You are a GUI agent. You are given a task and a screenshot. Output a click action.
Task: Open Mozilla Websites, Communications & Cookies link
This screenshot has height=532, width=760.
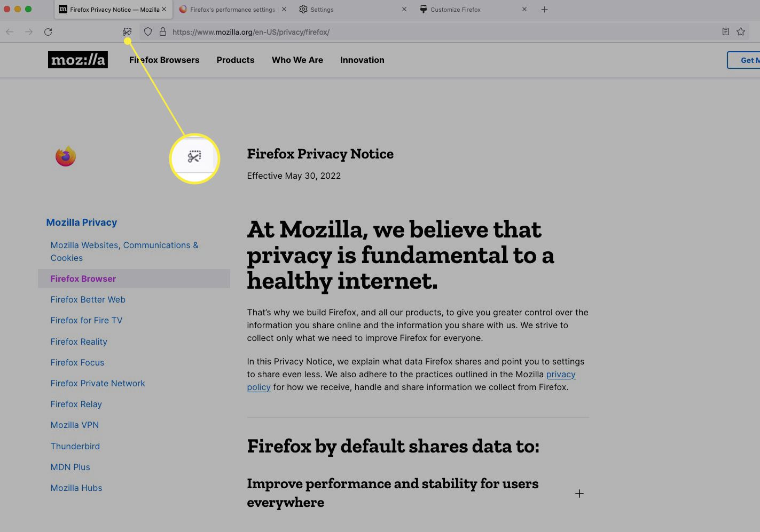click(124, 251)
